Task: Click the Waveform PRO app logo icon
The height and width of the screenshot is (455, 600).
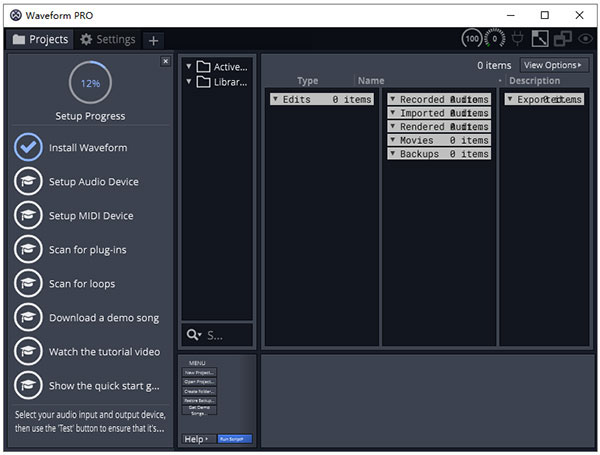Action: click(16, 15)
